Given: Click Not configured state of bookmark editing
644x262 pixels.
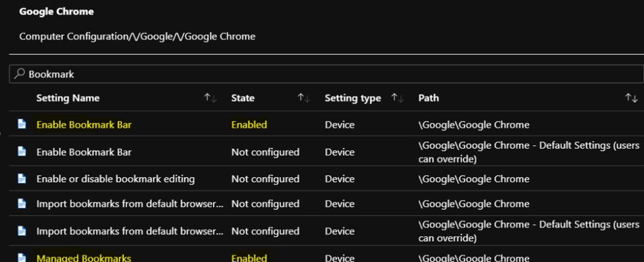Looking at the screenshot, I should 265,179.
